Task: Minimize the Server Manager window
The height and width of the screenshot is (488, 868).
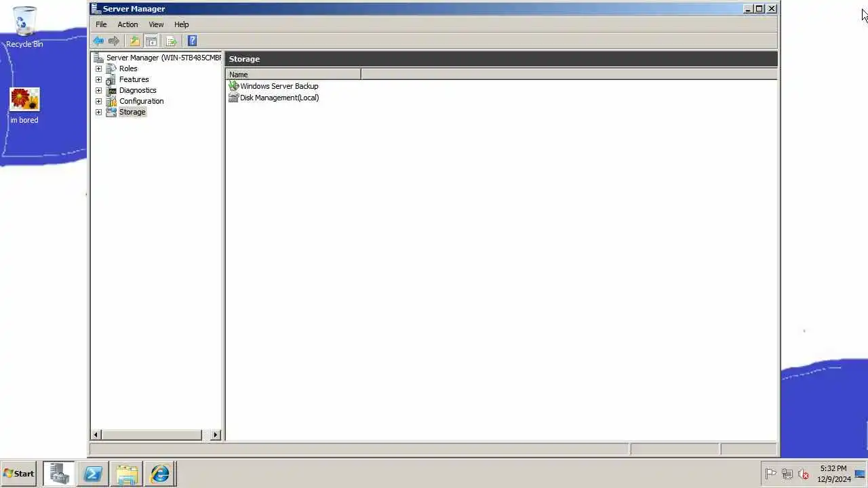Action: [x=748, y=9]
